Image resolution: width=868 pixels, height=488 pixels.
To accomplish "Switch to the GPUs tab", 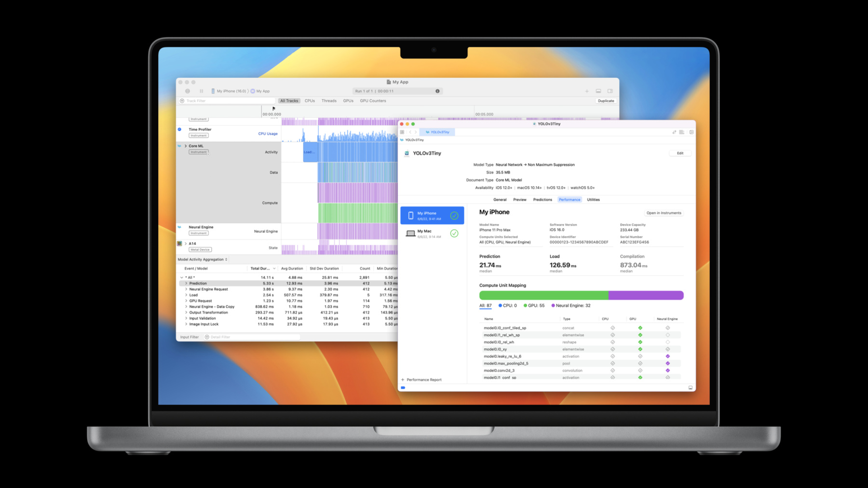I will (x=348, y=101).
